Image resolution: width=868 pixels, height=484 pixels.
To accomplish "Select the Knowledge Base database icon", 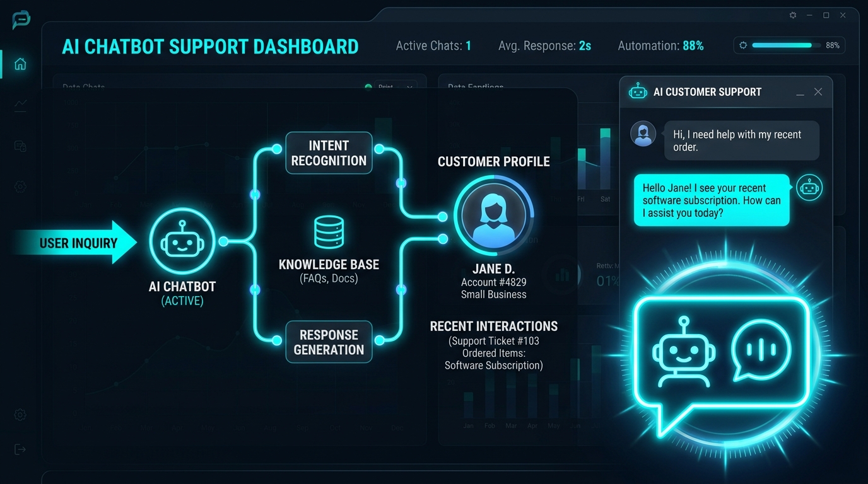I will (329, 232).
